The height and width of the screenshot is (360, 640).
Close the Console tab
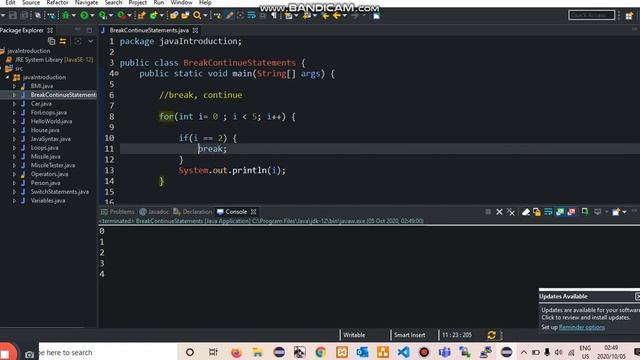point(253,212)
